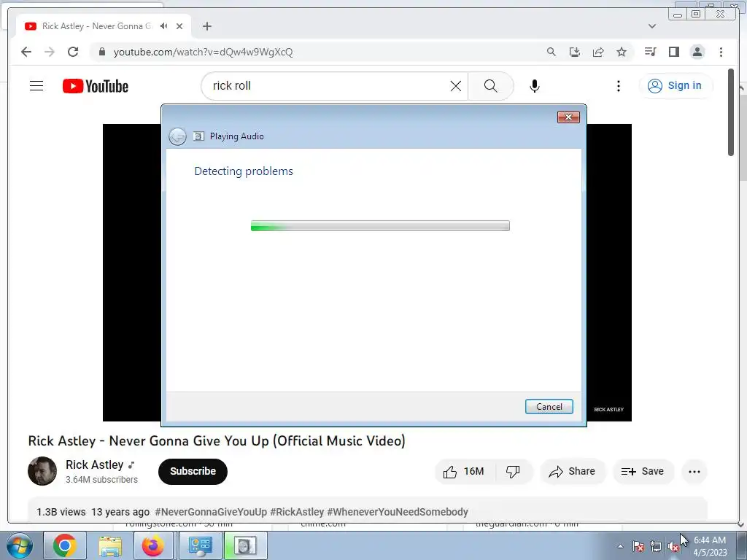Image resolution: width=747 pixels, height=560 pixels.
Task: Click the network tray icon
Action: 656,546
